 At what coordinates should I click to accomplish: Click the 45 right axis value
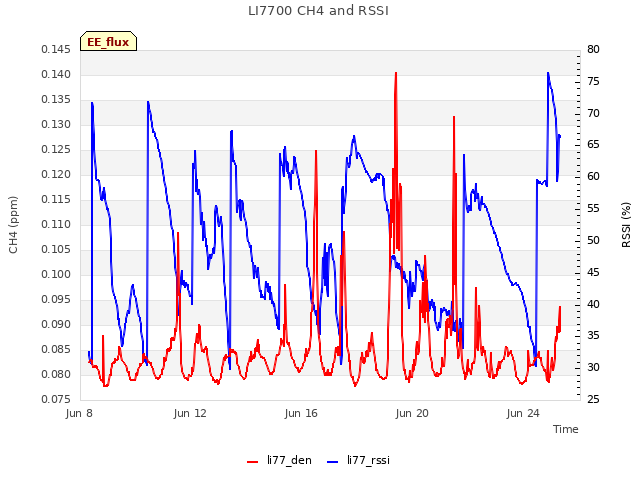pyautogui.click(x=593, y=272)
